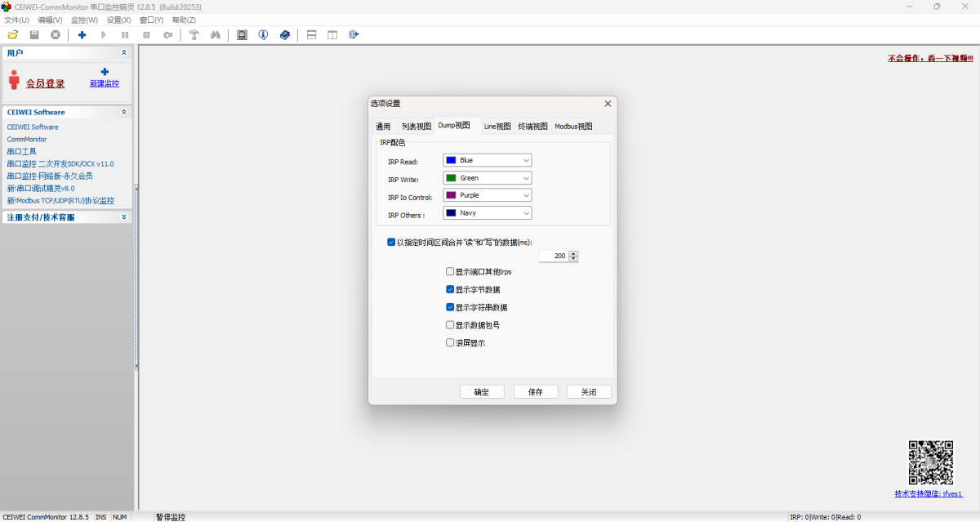Click the green IRP Write color swatch
The image size is (980, 522).
coord(451,178)
